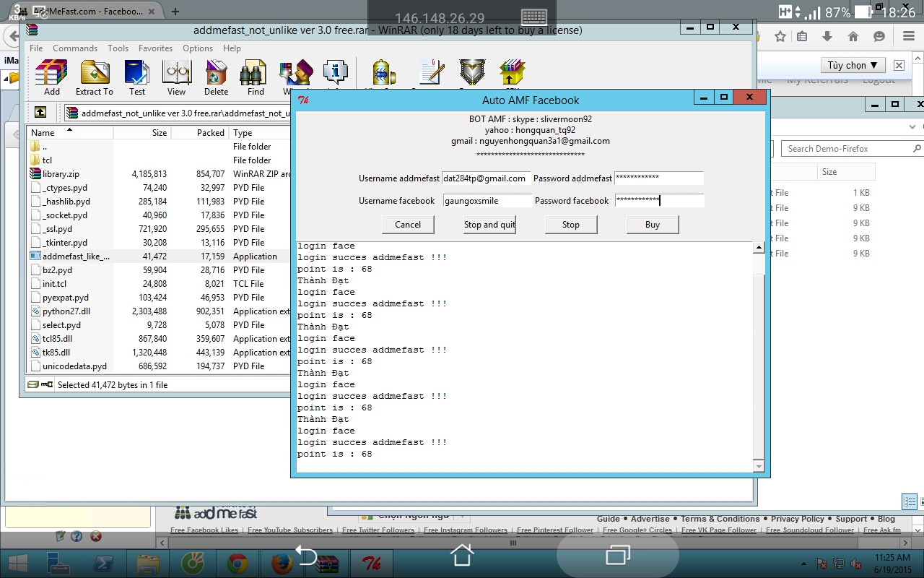The height and width of the screenshot is (578, 924).
Task: Select the Find files binoculars icon
Action: tap(254, 72)
